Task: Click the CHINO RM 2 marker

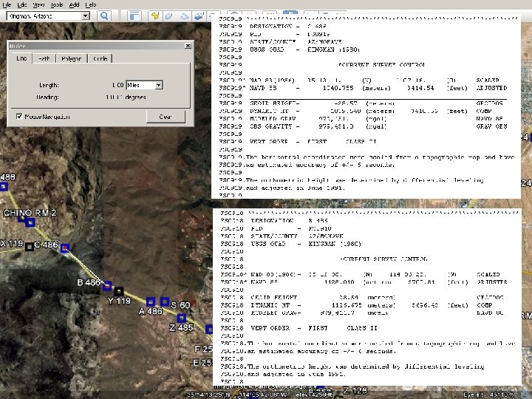Action: 30,222
